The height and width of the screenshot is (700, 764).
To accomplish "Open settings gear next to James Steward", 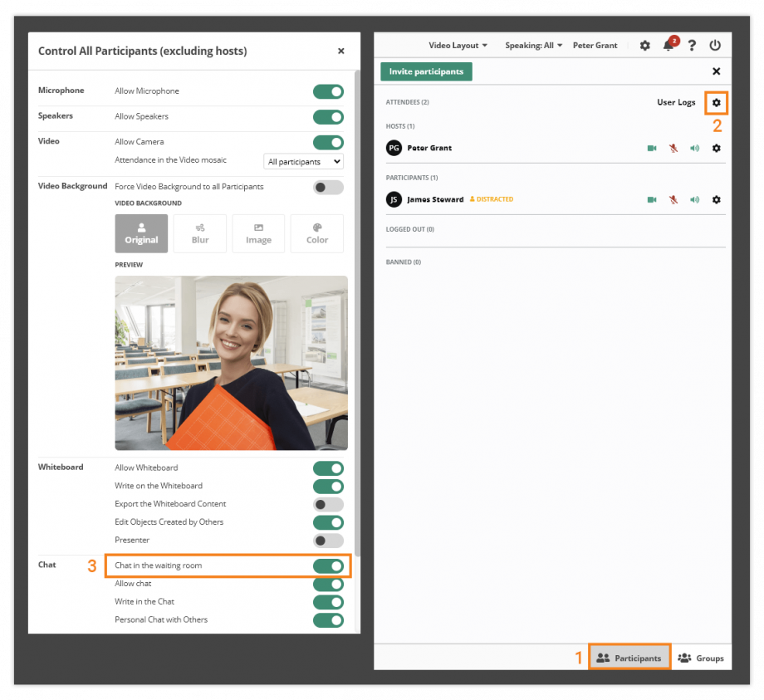I will coord(715,199).
